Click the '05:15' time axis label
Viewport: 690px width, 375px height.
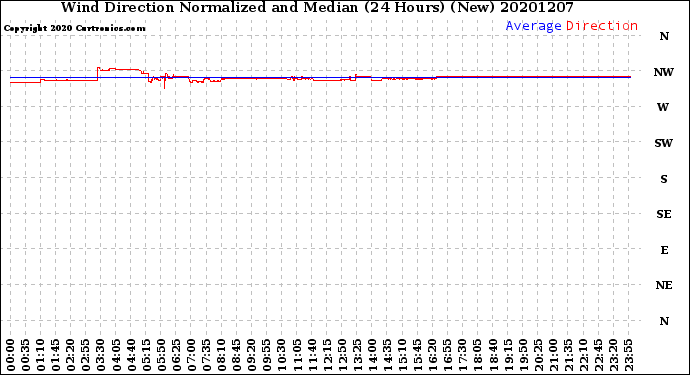tap(146, 356)
